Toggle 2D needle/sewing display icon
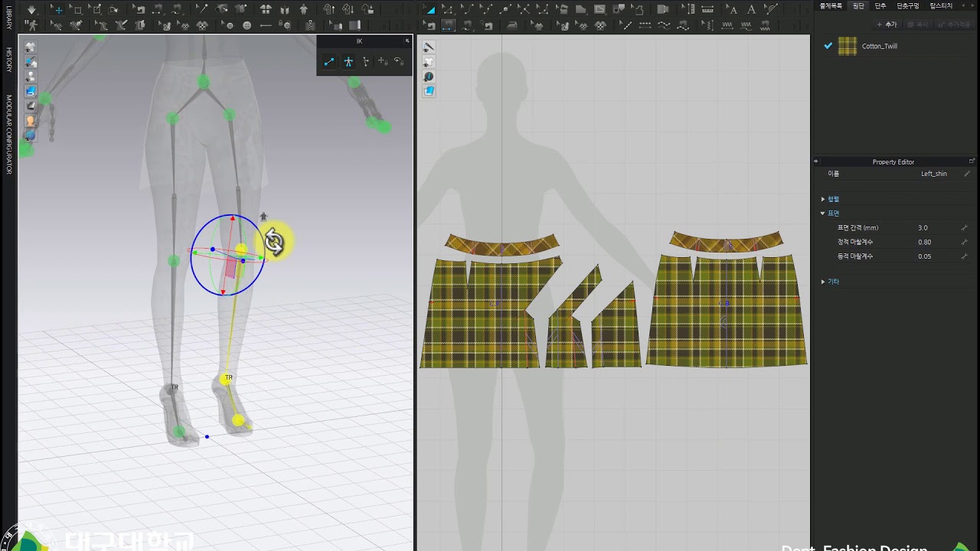 point(429,47)
